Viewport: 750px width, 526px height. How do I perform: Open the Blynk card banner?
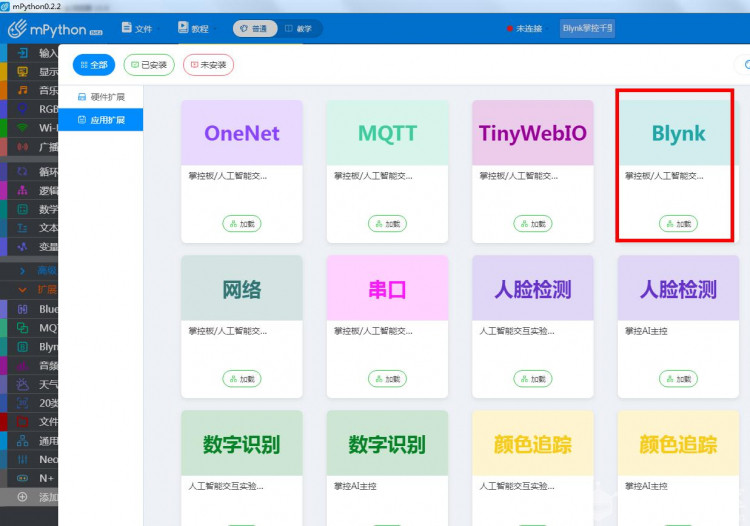click(x=678, y=133)
